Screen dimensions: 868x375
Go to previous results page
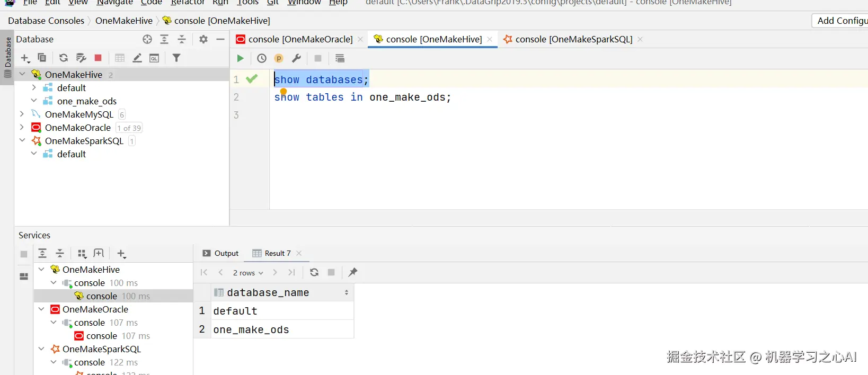coord(221,272)
